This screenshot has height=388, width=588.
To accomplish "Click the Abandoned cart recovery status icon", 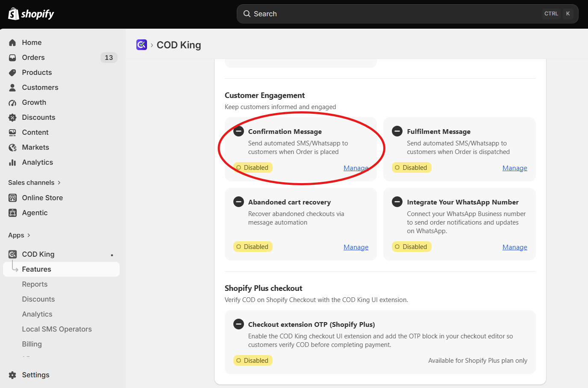I will pyautogui.click(x=238, y=202).
